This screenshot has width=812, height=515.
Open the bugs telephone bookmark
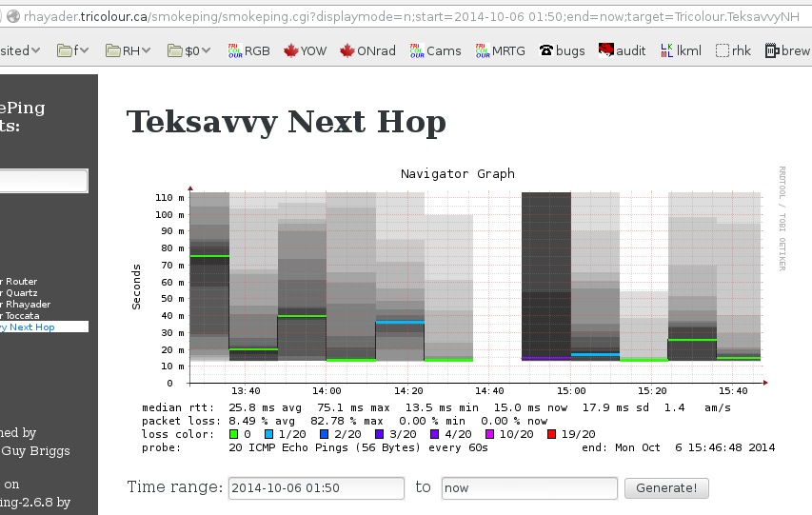tap(562, 50)
